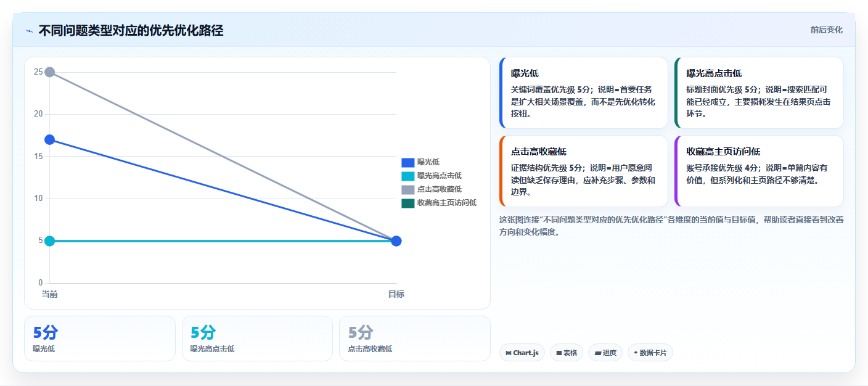
Task: Click the y-axis label 20
Action: [x=38, y=114]
